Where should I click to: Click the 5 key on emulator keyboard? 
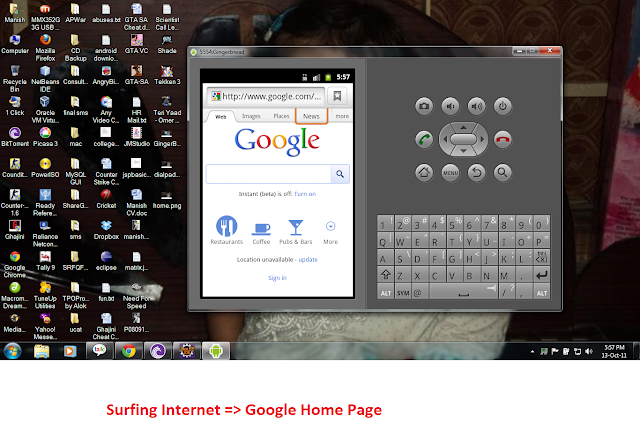(x=455, y=224)
